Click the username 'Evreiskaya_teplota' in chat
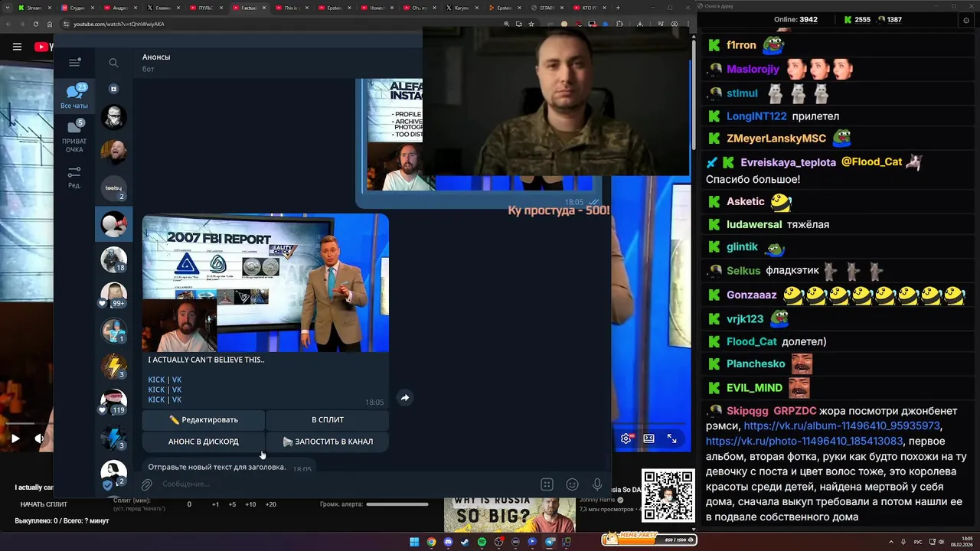Viewport: 980px width, 551px height. (x=788, y=162)
